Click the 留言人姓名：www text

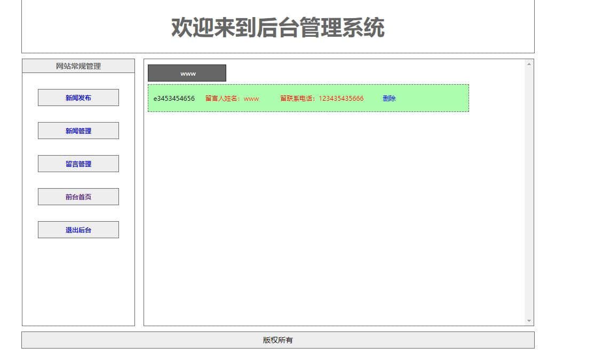(232, 99)
